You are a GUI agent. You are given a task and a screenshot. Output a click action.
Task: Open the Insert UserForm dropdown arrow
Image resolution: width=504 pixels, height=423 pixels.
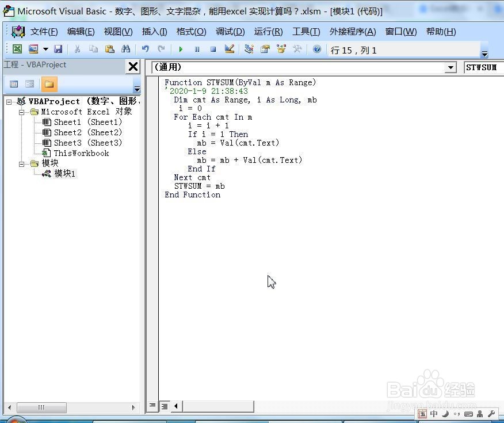(45, 49)
